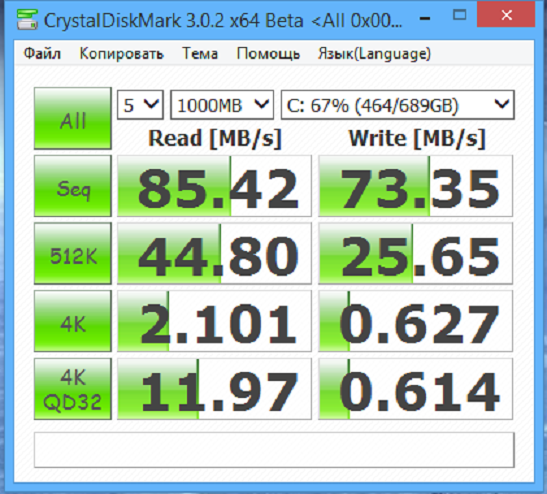Maximize the CrystalDiskMark window

coord(459,15)
